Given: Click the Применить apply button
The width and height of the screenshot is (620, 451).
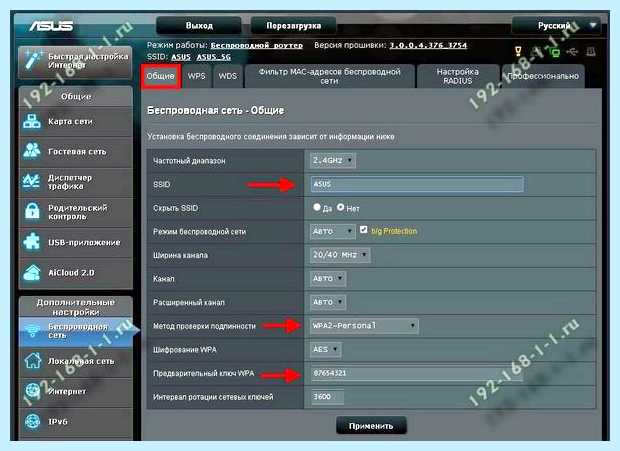Looking at the screenshot, I should tap(371, 426).
